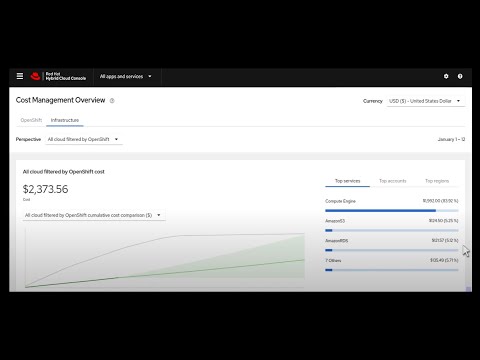Open the hamburger navigation menu
Image resolution: width=480 pixels, height=360 pixels.
point(20,76)
